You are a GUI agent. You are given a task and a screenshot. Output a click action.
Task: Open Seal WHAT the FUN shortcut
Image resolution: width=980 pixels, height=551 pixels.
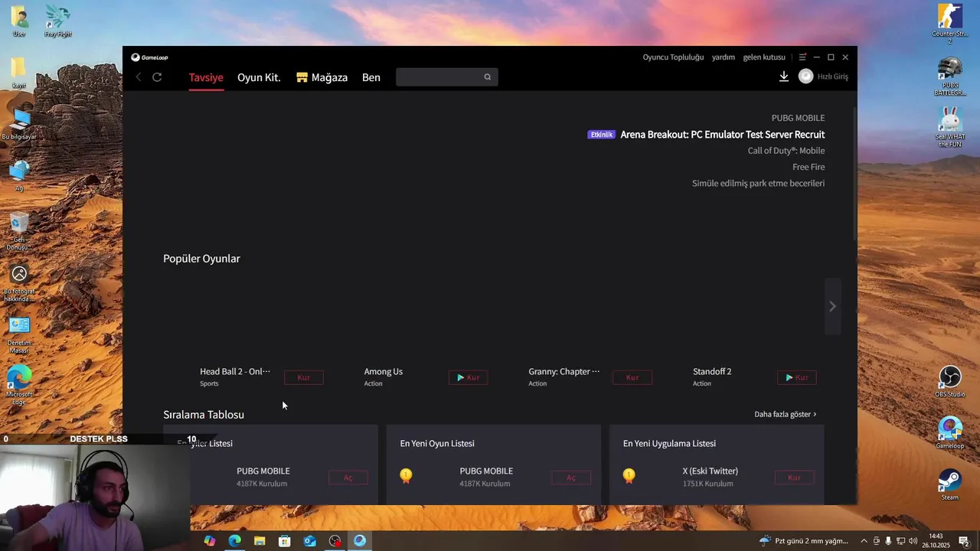click(x=950, y=128)
